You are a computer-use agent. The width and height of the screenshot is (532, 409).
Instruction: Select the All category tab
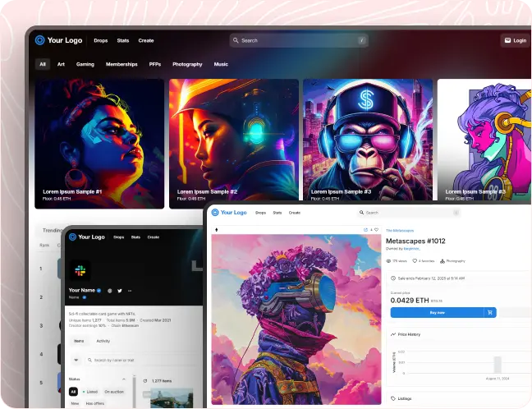click(x=43, y=64)
